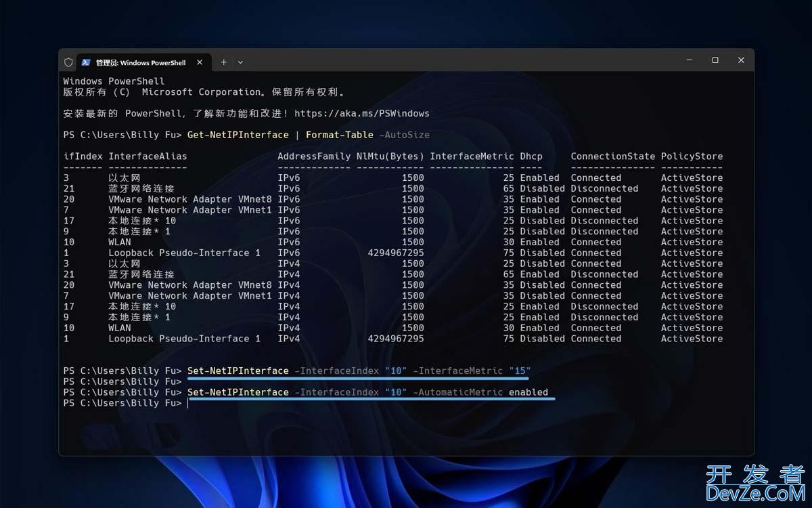Image resolution: width=812 pixels, height=508 pixels.
Task: Click the -AutoSize parameter text
Action: (404, 135)
